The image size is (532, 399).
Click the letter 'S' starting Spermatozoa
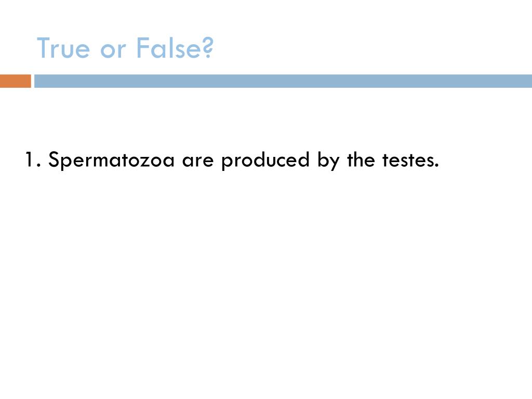(54, 159)
